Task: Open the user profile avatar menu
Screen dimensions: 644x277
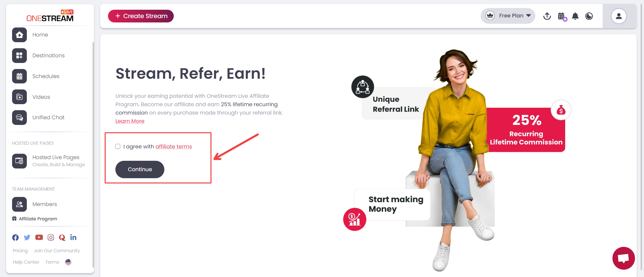Action: 619,16
